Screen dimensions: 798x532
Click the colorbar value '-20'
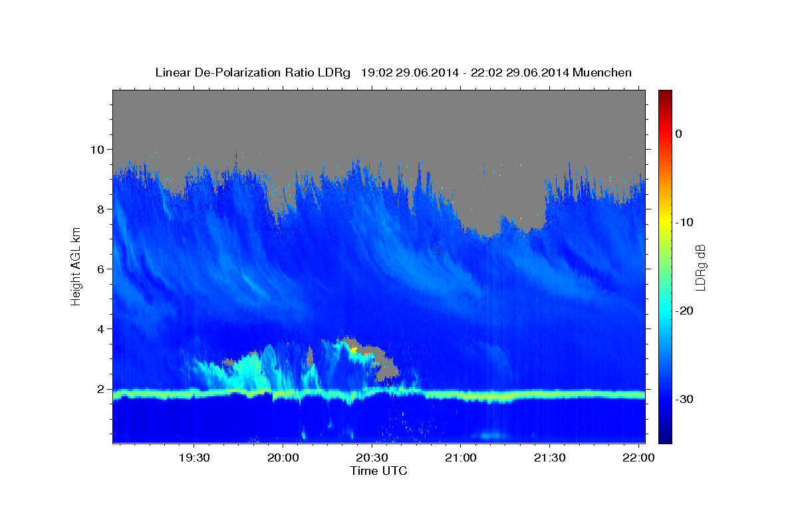click(x=684, y=311)
